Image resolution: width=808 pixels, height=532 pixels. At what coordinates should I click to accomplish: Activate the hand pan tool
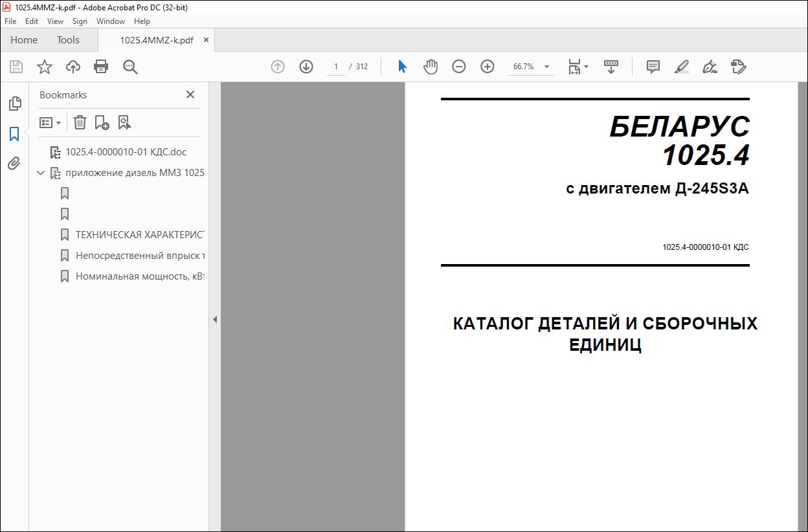431,67
